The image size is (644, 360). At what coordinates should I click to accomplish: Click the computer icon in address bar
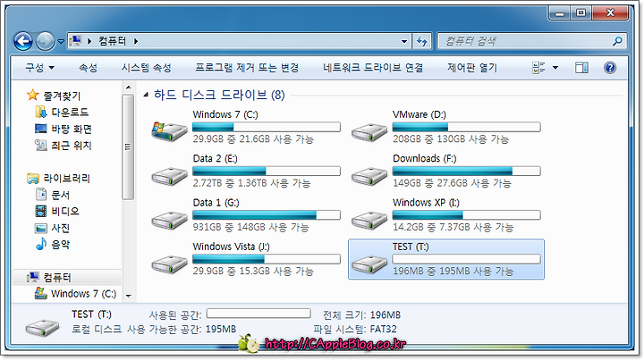75,40
